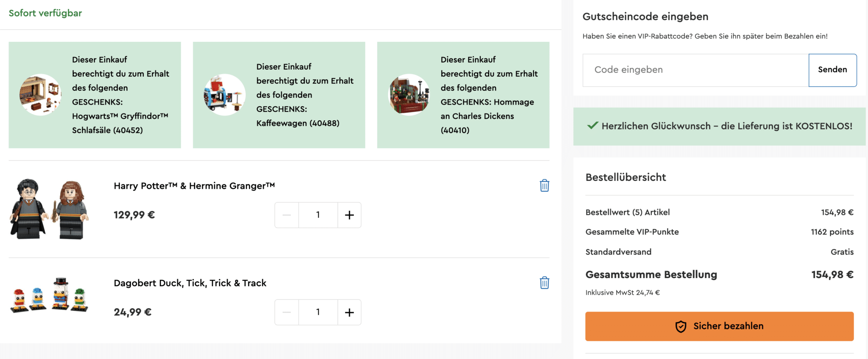Decrease Dagobert Duck quantity with minus
The image size is (868, 359).
coord(287,312)
